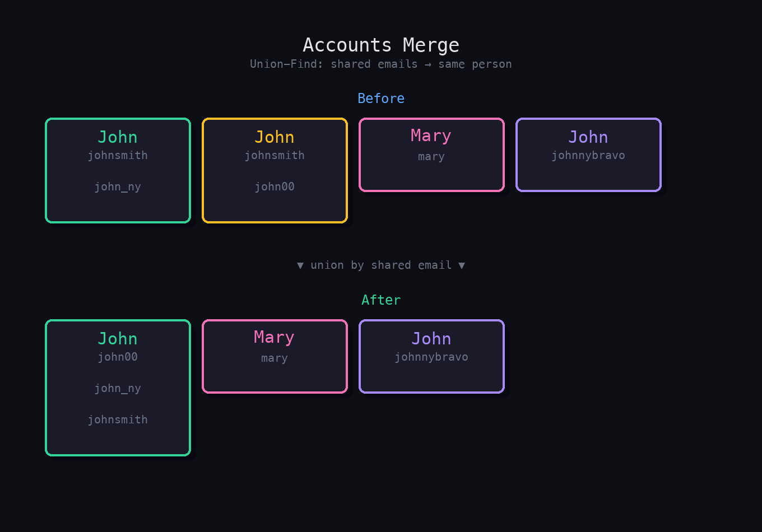The width and height of the screenshot is (762, 532).
Task: Select the Mary card in the After section
Action: (x=275, y=356)
